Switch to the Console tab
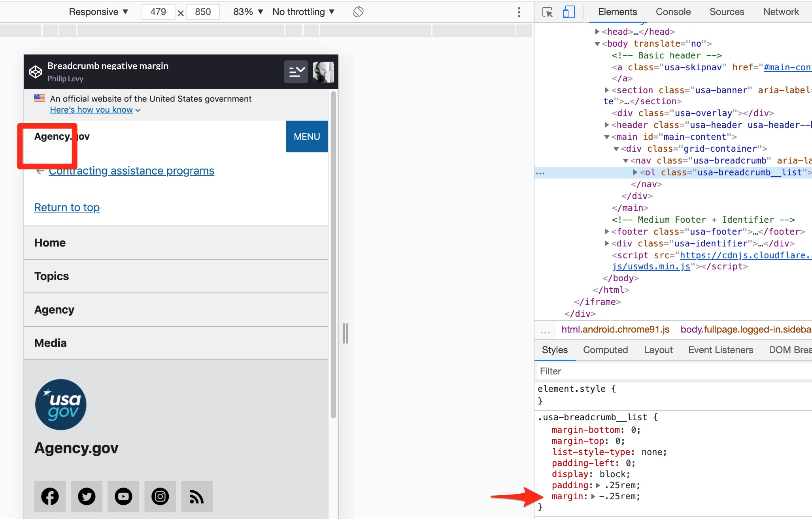Screen dimensions: 812x519 coord(673,12)
